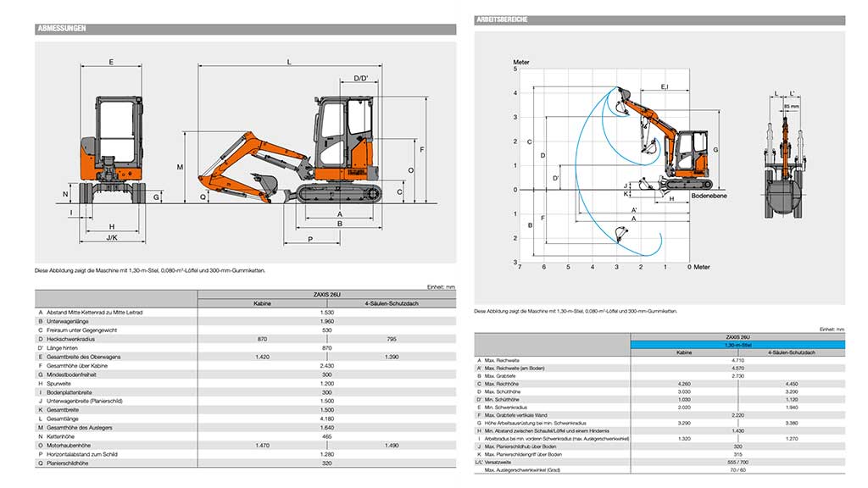Click the 'Min. Schütthöhe' row label
Viewport: 868px width, 488px height.
502,400
